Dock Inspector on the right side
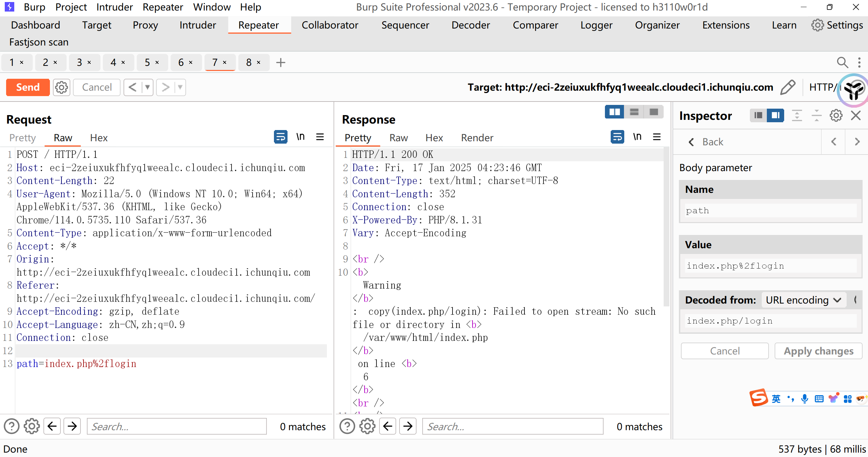This screenshot has height=457, width=868. (x=775, y=115)
